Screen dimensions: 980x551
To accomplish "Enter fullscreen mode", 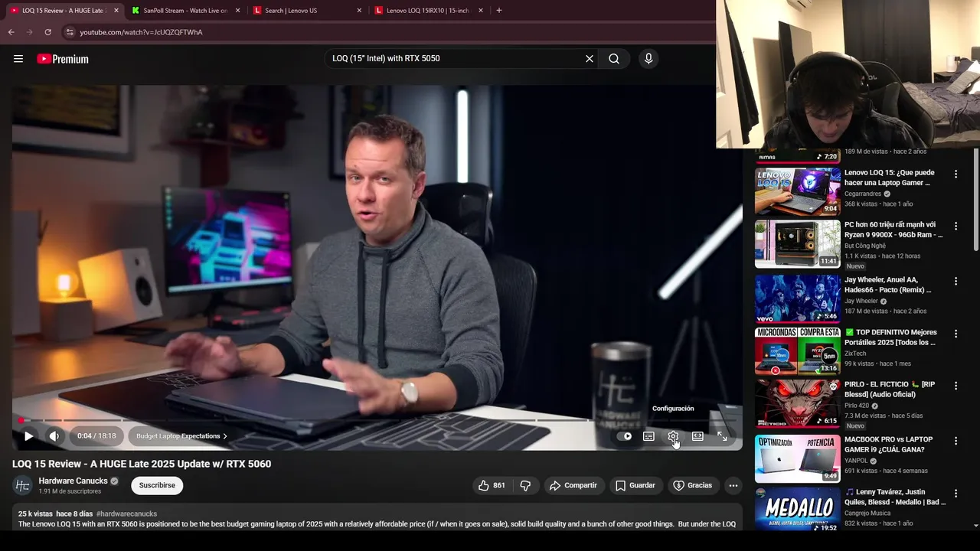I will point(722,436).
